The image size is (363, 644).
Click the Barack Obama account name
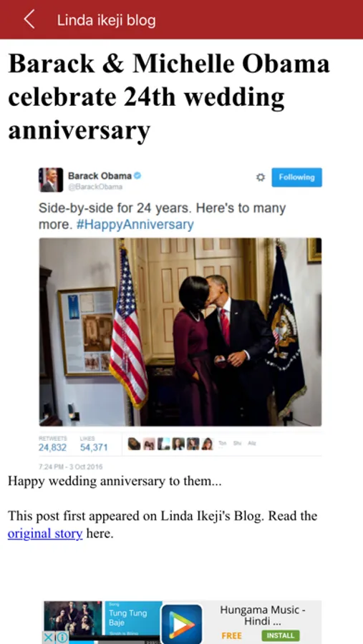point(100,176)
